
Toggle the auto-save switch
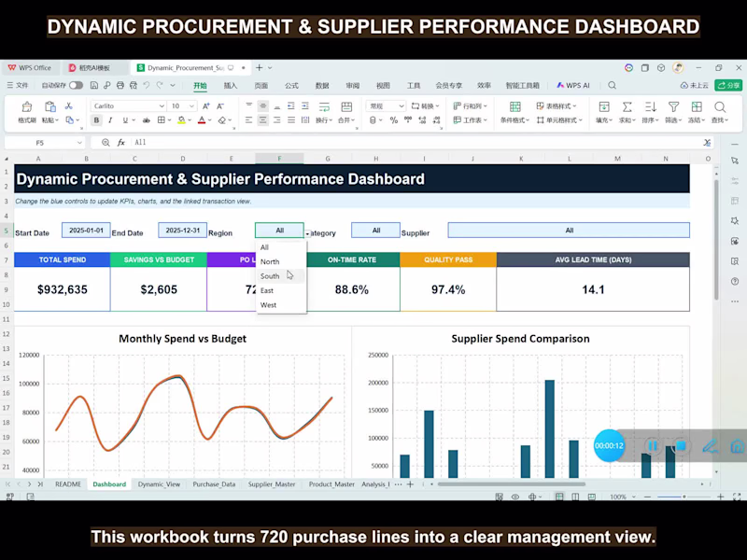[x=76, y=85]
